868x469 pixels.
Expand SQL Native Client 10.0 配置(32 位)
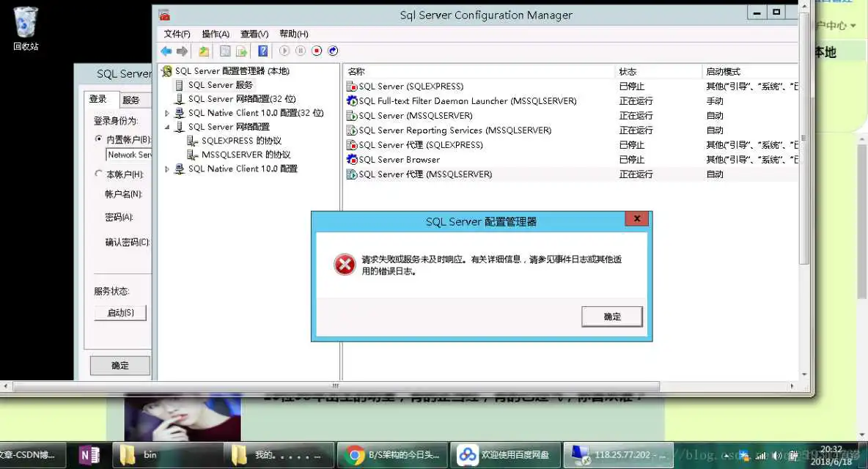click(x=166, y=113)
